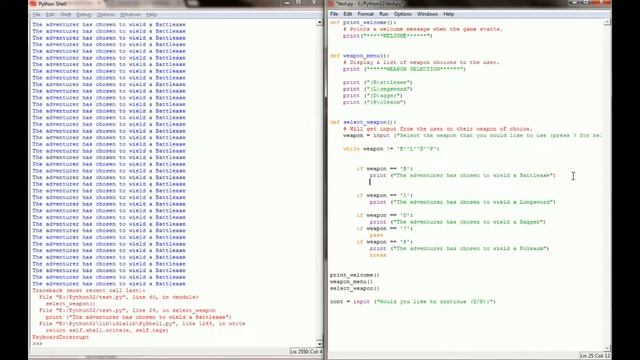640x360 pixels.
Task: Open Debug menu in Python Shell window
Action: pos(84,15)
